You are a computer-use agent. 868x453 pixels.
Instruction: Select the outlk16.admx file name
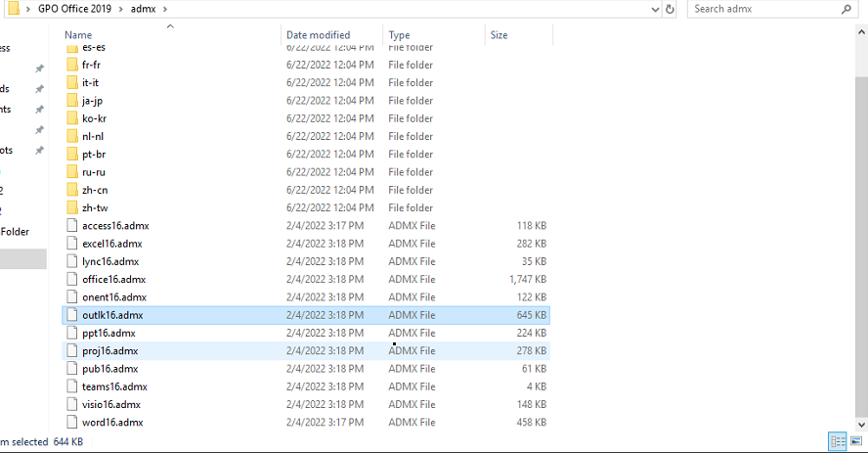(113, 314)
